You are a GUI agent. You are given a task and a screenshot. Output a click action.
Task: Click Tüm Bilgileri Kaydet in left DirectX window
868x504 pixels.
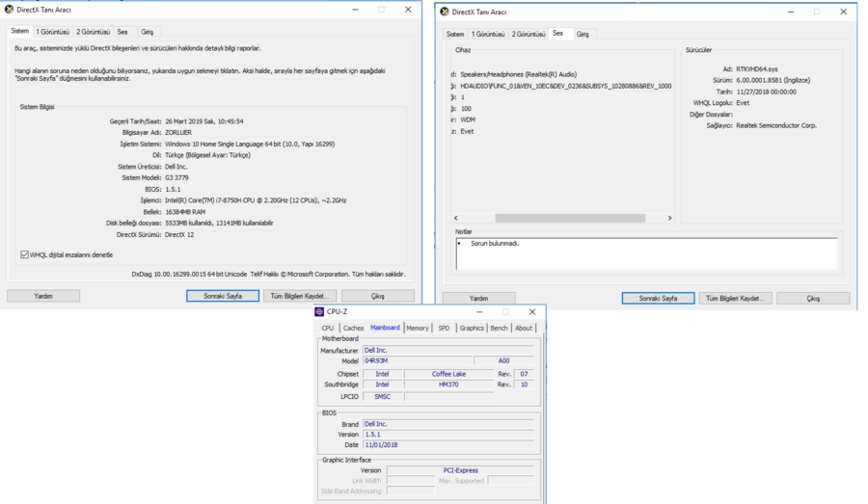pyautogui.click(x=300, y=296)
